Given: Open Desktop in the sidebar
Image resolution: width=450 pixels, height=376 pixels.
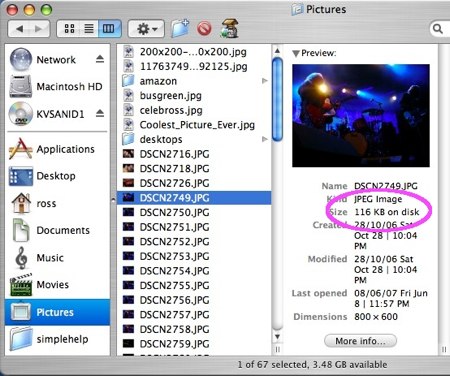Looking at the screenshot, I should [x=56, y=176].
